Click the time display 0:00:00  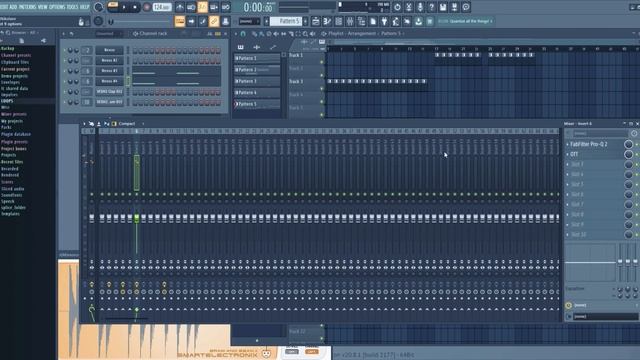258,7
